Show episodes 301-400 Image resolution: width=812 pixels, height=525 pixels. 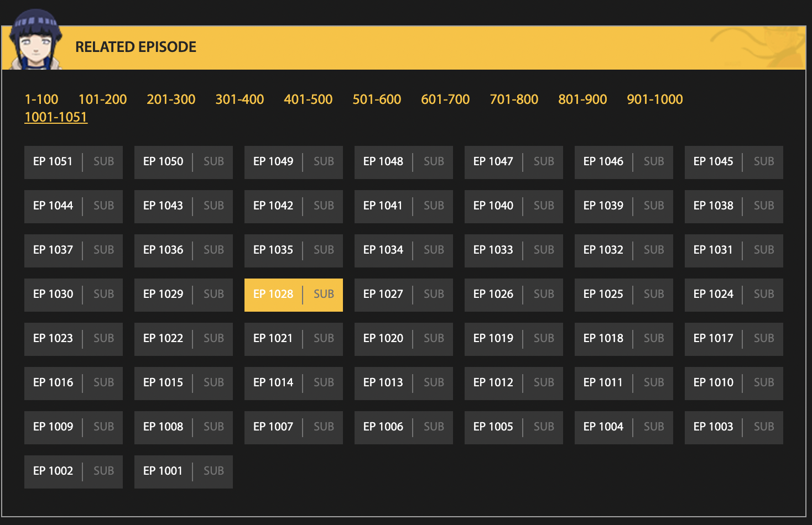[x=240, y=99]
